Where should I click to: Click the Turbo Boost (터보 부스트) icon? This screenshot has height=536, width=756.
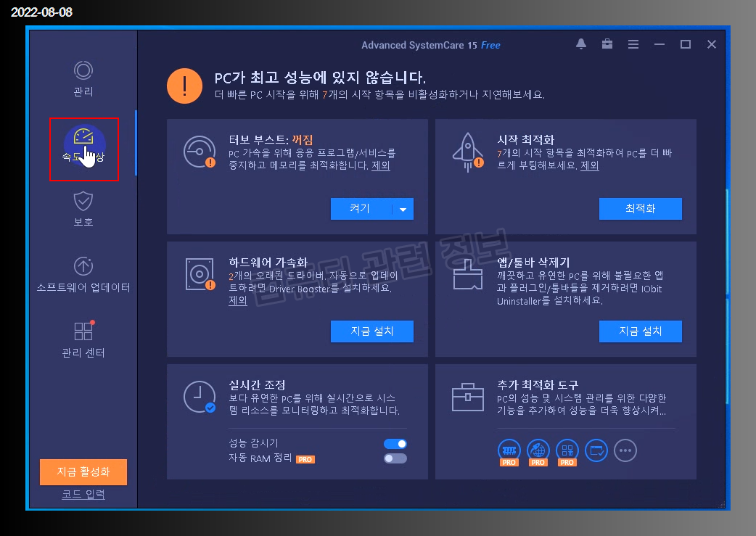[x=200, y=152]
